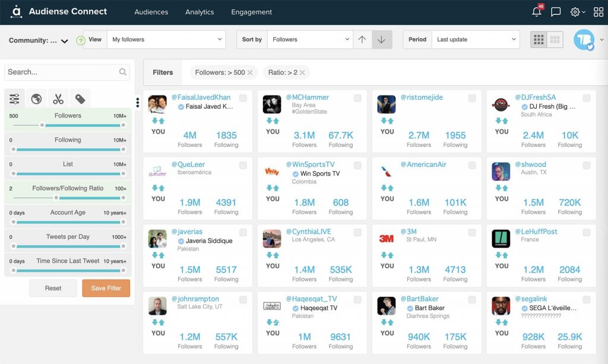The width and height of the screenshot is (608, 364).
Task: Select the scissors filter icon
Action: coord(58,99)
